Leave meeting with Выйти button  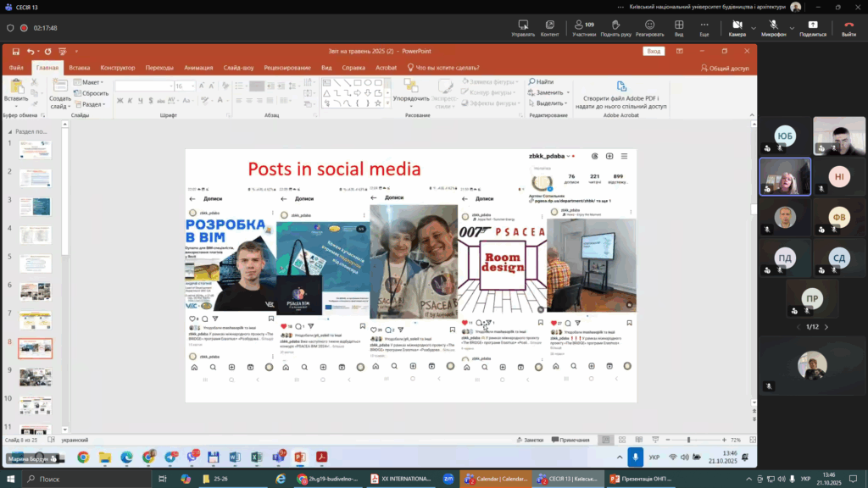click(849, 25)
